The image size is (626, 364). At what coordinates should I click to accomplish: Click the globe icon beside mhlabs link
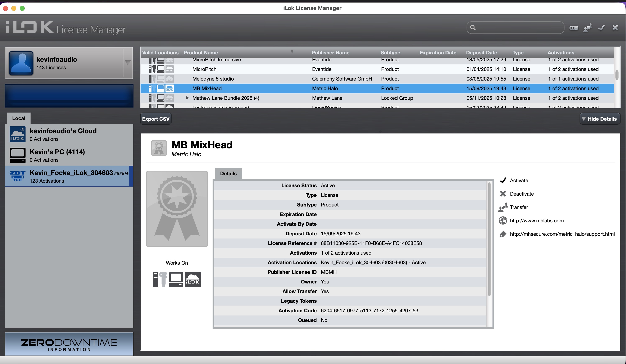point(503,220)
